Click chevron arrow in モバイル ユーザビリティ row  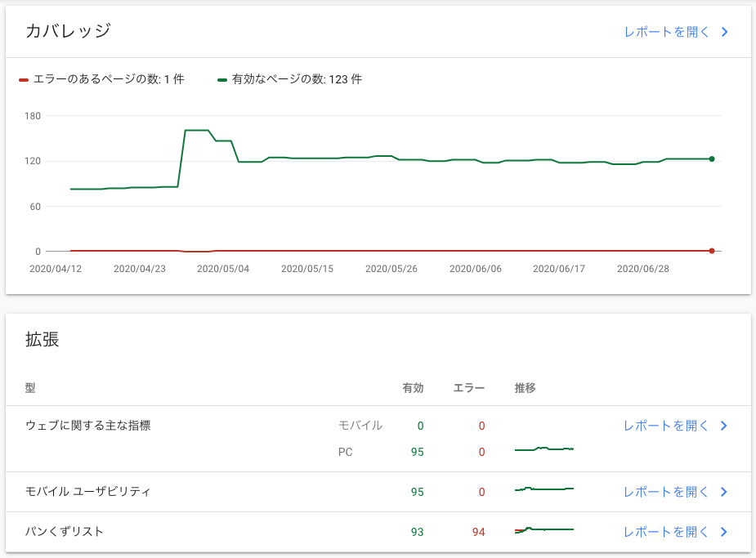click(x=723, y=492)
